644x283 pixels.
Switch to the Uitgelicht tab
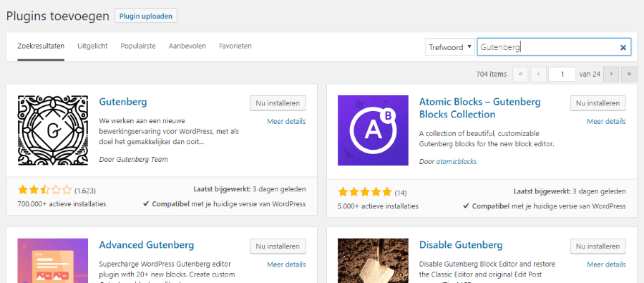coord(92,46)
